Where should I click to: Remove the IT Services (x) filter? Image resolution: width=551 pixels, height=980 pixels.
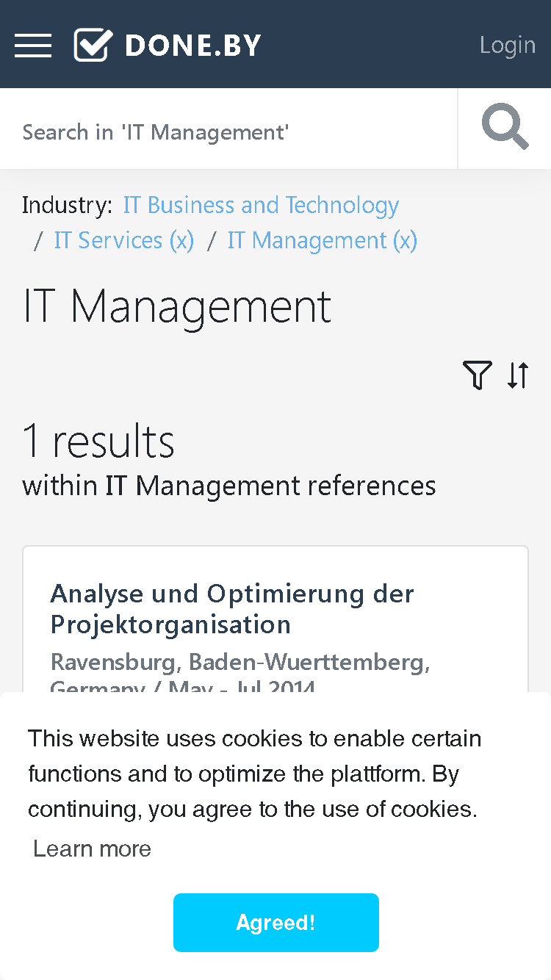(124, 240)
